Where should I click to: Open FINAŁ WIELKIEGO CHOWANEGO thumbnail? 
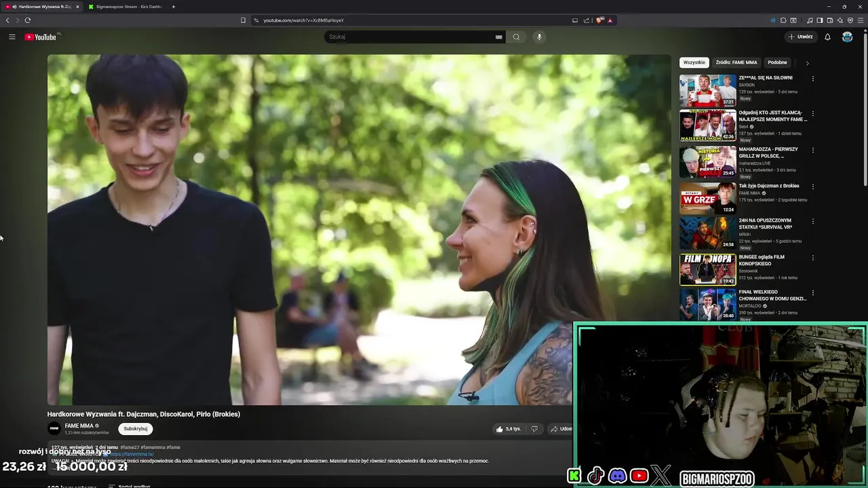pos(707,304)
